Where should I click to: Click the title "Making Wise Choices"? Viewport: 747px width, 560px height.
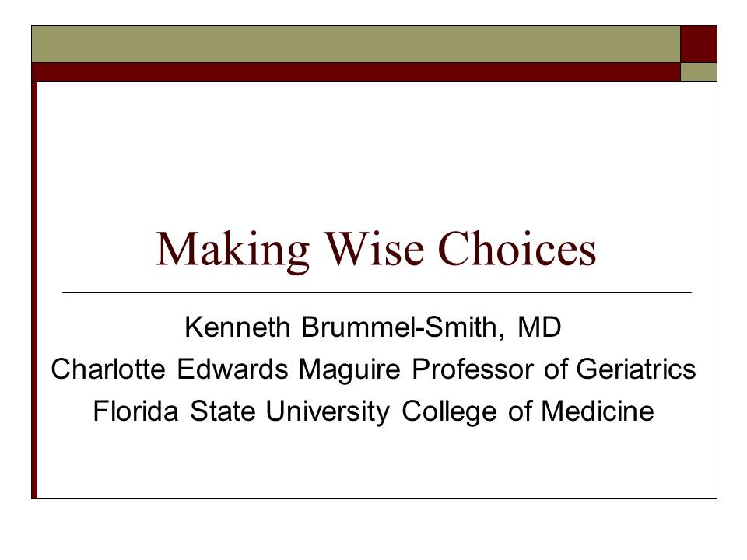[376, 251]
